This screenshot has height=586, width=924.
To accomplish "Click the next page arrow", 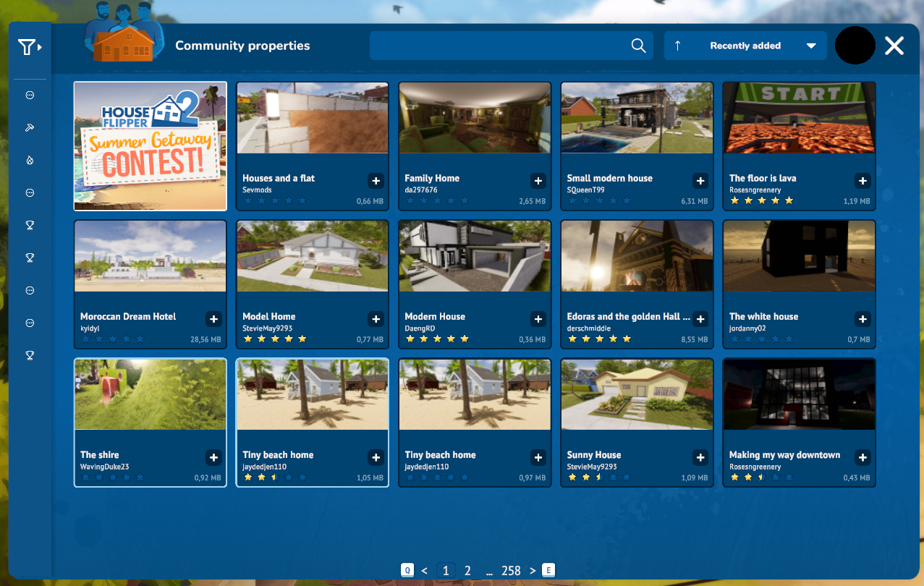I will pos(533,571).
